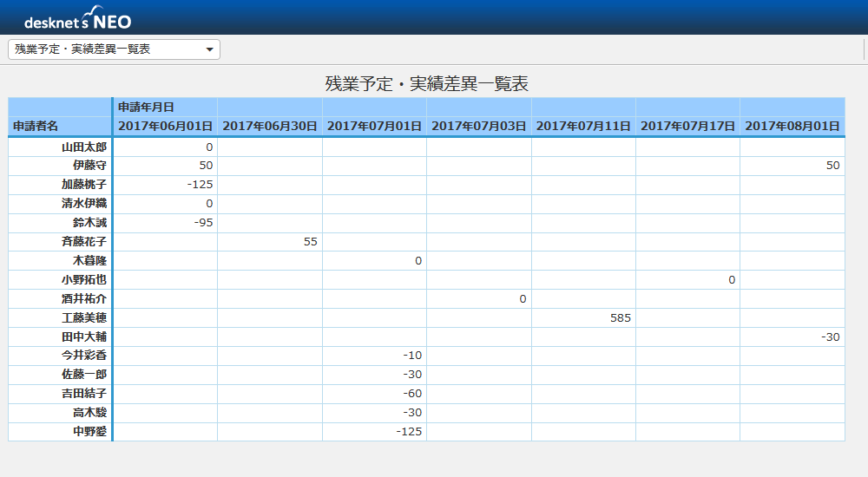Click the 加藤桃子 row label

(84, 184)
